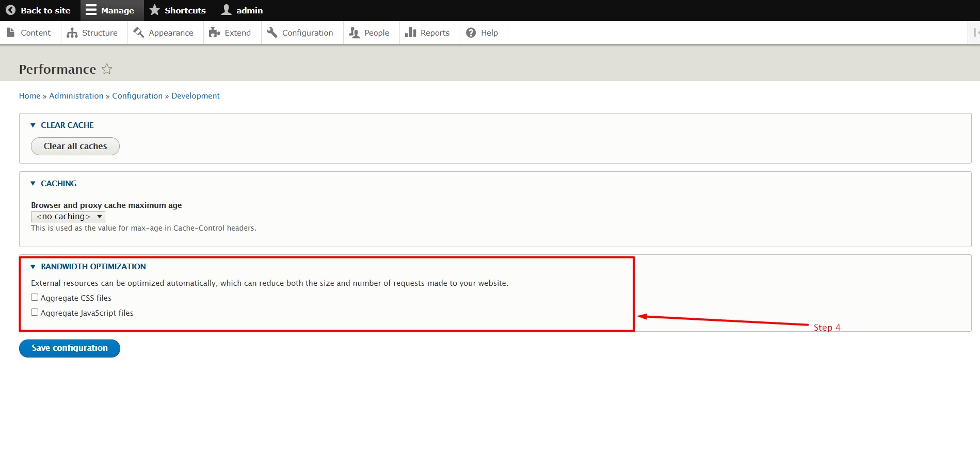980x454 pixels.
Task: Click the Save configuration button
Action: (x=70, y=348)
